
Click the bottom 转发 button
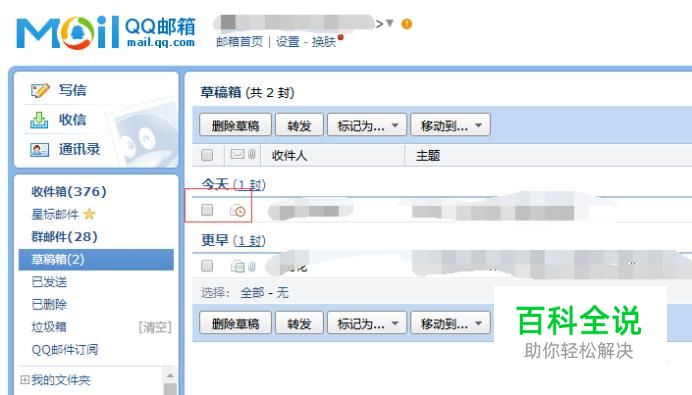click(299, 324)
